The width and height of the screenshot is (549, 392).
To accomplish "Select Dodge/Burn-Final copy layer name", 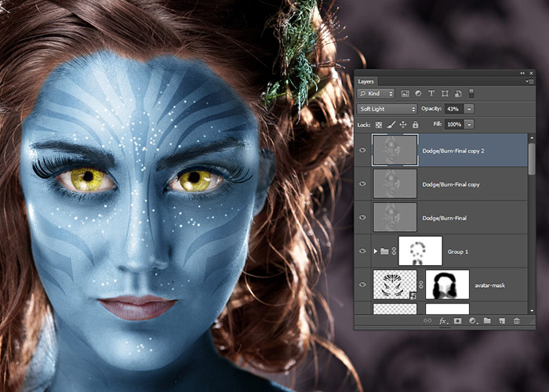I will 451,184.
